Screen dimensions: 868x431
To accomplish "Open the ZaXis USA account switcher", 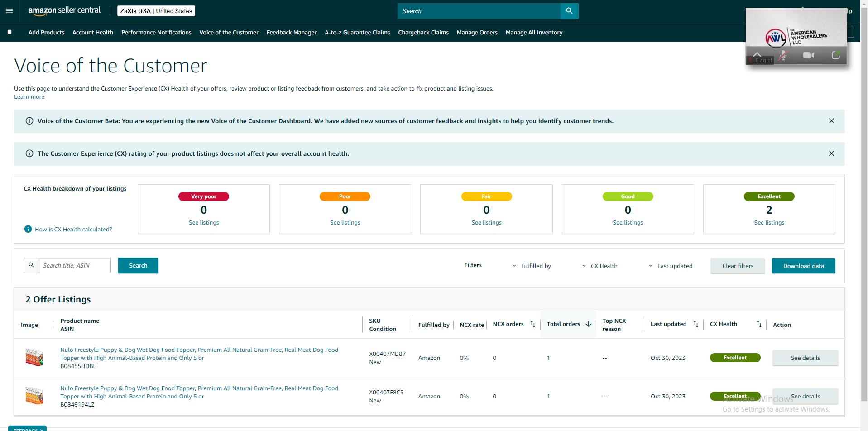I will [x=156, y=11].
